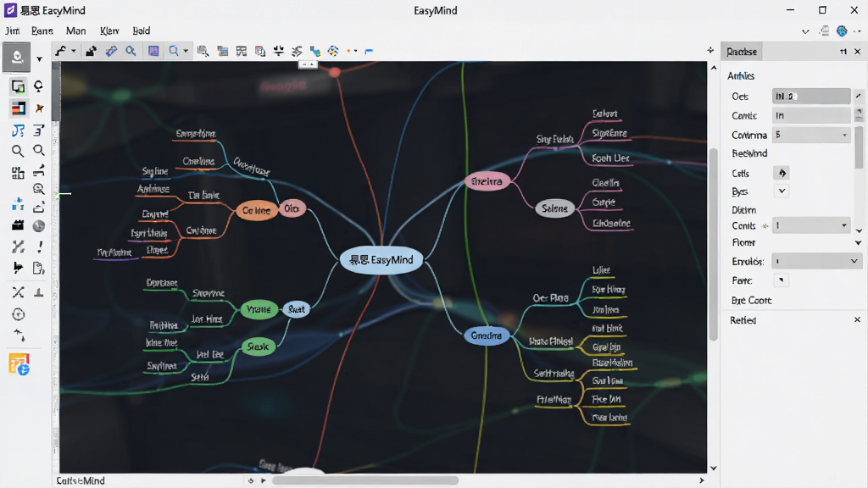Screen dimensions: 868x488
Task: Click the round multicolor wheel toolbar icon
Action: [x=333, y=51]
